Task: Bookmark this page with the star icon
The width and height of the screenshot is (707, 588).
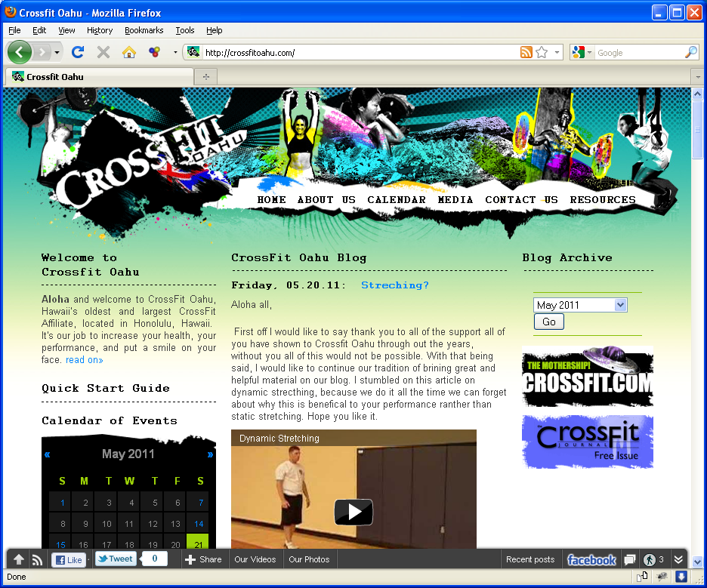Action: [542, 52]
